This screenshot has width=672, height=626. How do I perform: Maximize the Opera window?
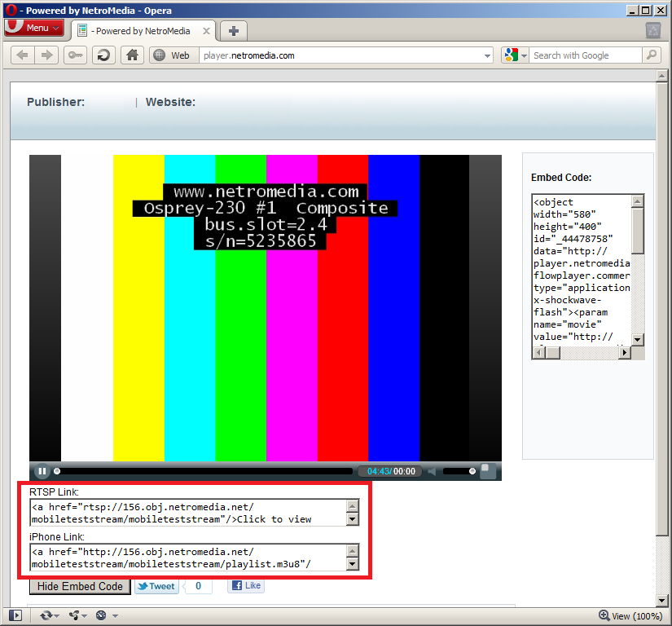646,11
